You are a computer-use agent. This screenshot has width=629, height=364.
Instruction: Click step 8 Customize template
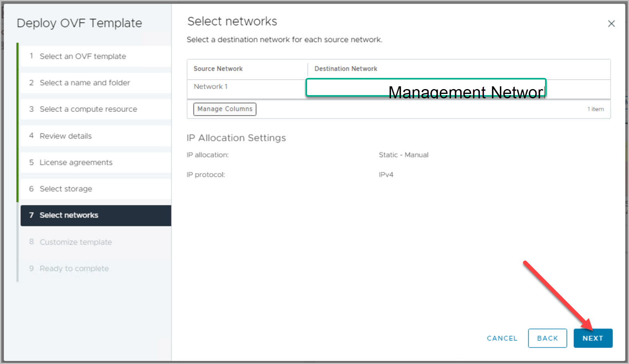coord(76,242)
